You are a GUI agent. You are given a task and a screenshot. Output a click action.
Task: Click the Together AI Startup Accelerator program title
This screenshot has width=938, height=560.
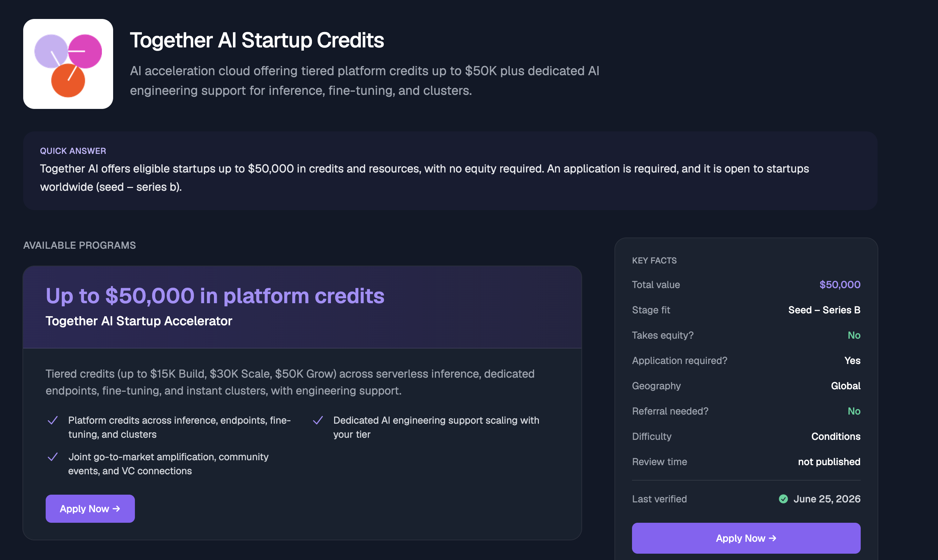tap(139, 321)
